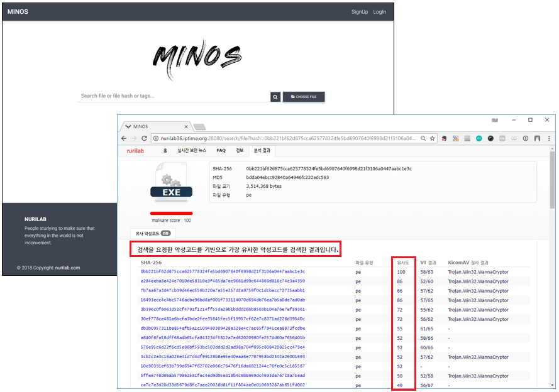
Task: Bookmark the page with the star icon
Action: tap(432, 138)
